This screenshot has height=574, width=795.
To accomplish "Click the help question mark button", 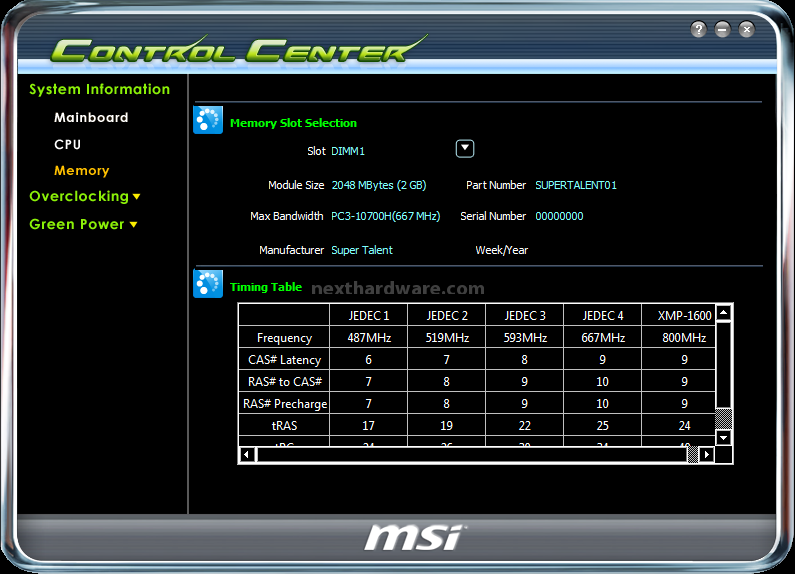I will (698, 29).
